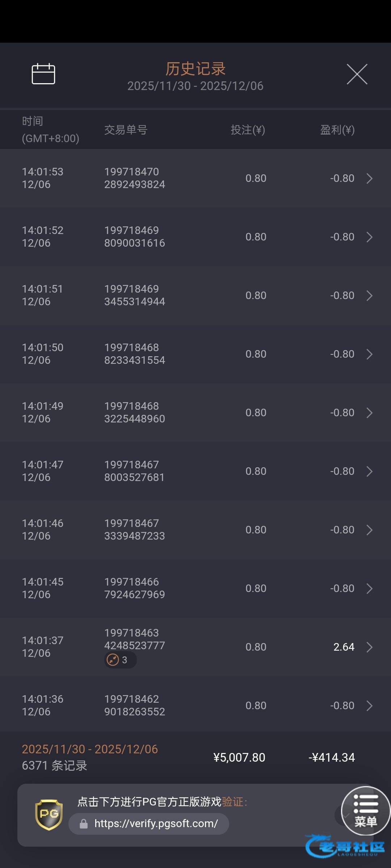The image size is (391, 868).
Task: Show details of the 14:01:47 record
Action: point(369,471)
